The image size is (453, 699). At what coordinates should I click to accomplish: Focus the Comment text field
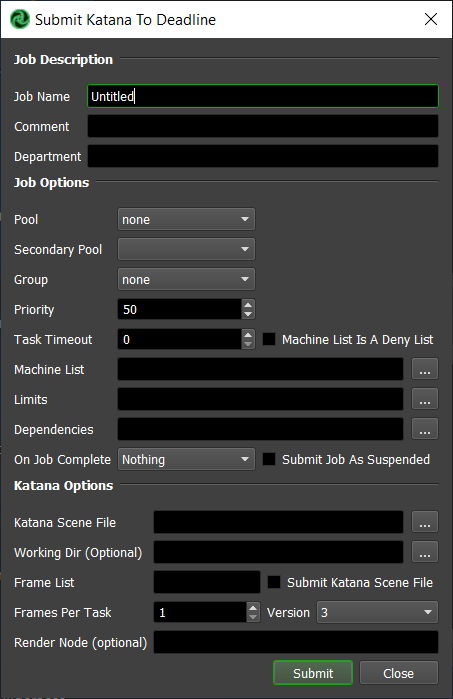coord(263,126)
